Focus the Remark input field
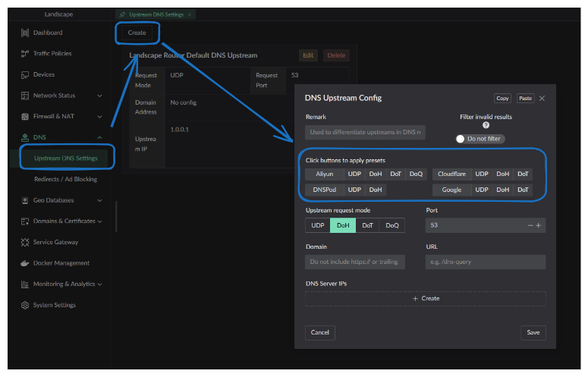Screen dimensions: 588x377 pos(365,132)
